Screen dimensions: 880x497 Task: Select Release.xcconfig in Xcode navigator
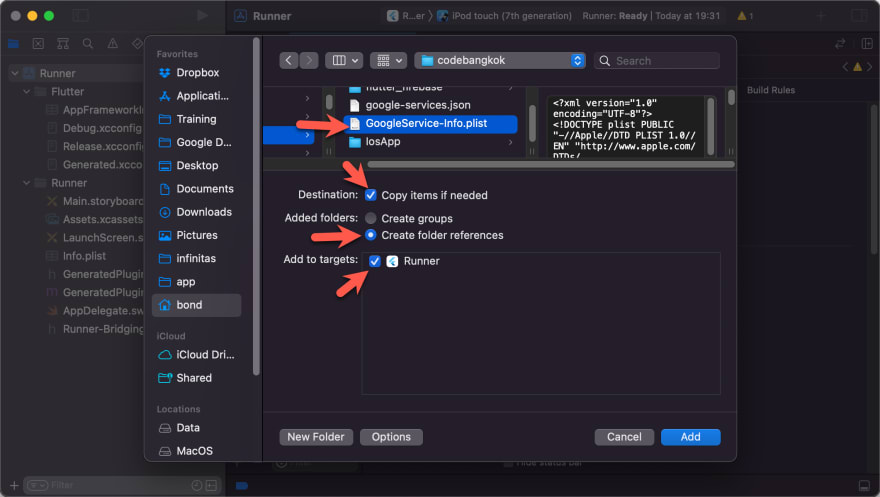tap(94, 146)
